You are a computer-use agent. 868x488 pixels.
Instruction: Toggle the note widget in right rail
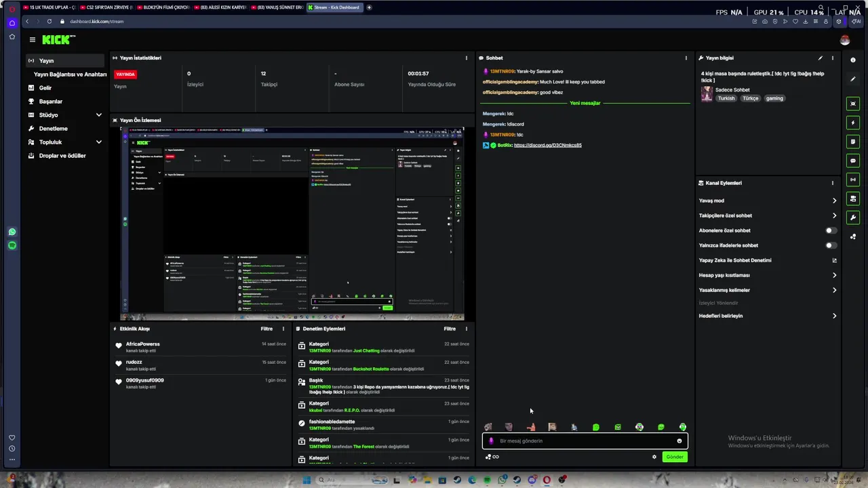pyautogui.click(x=853, y=142)
